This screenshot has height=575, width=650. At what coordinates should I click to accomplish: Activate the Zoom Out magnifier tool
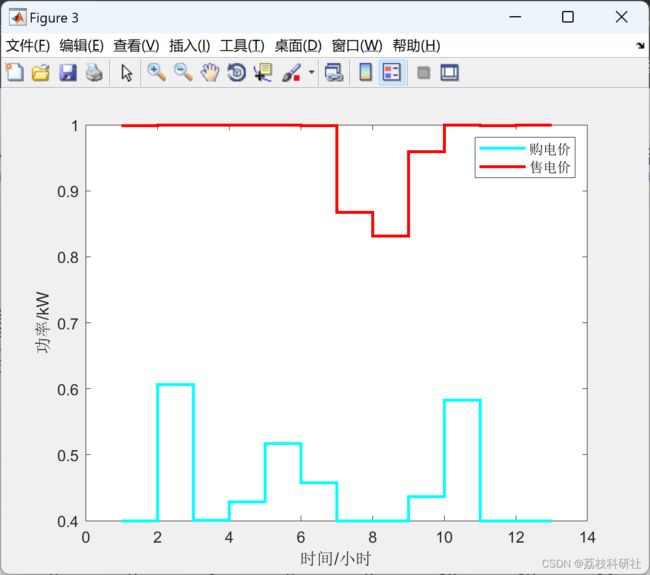click(183, 73)
